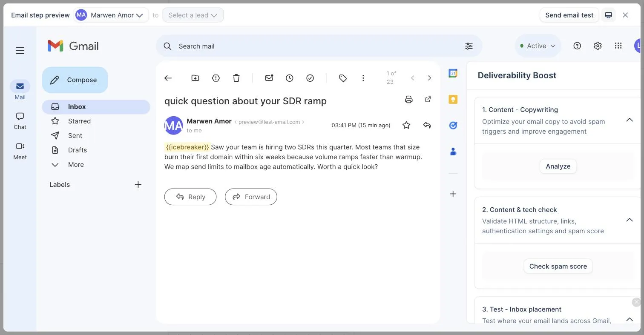This screenshot has width=644, height=335.
Task: Open Active status dropdown
Action: click(x=538, y=46)
